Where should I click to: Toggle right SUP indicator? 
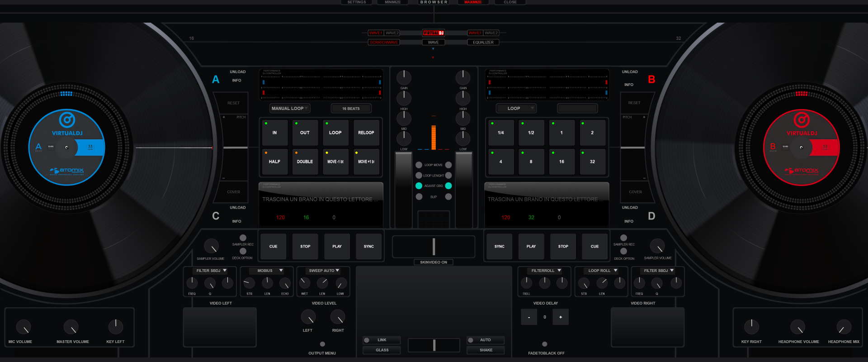pos(448,197)
